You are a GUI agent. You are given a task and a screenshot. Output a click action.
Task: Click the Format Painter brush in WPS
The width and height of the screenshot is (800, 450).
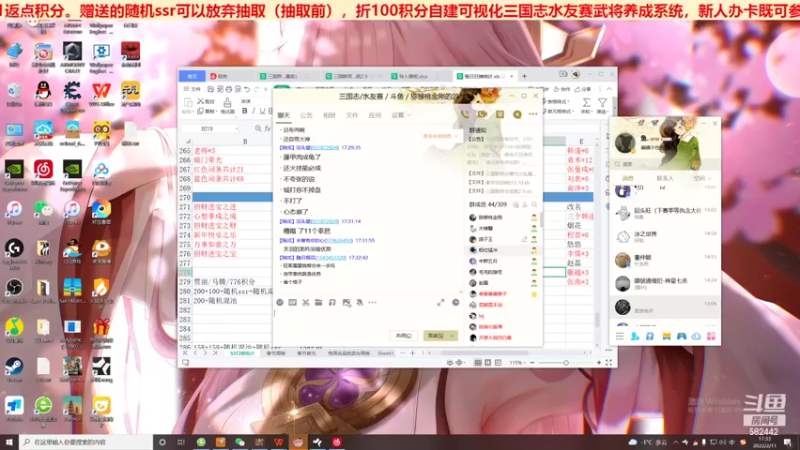point(227,103)
